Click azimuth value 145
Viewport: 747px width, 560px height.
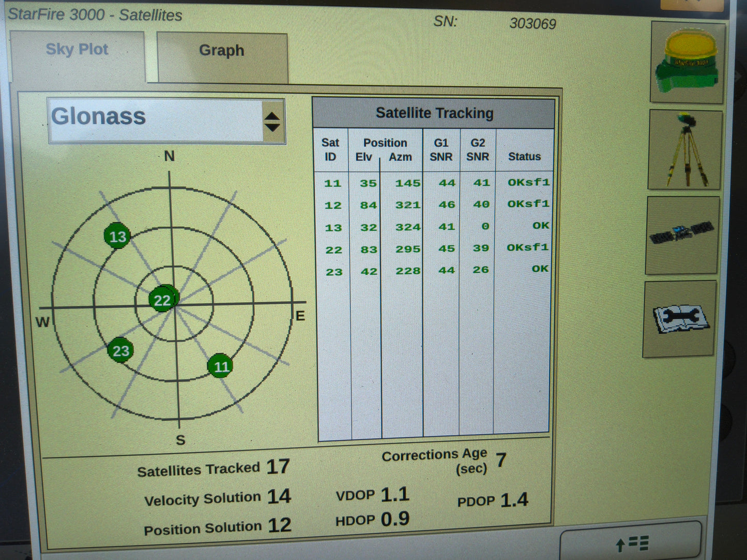click(x=408, y=183)
